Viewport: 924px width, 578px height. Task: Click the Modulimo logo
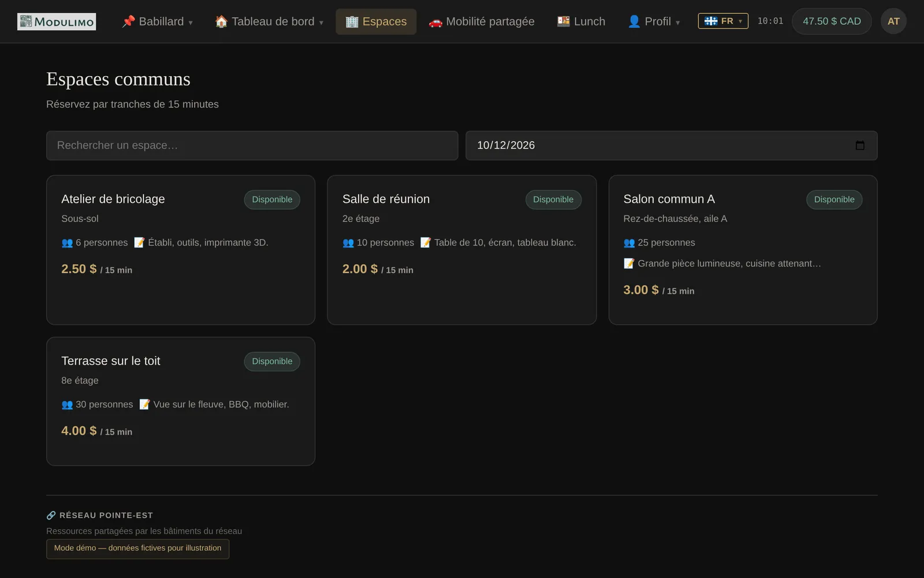pos(57,21)
